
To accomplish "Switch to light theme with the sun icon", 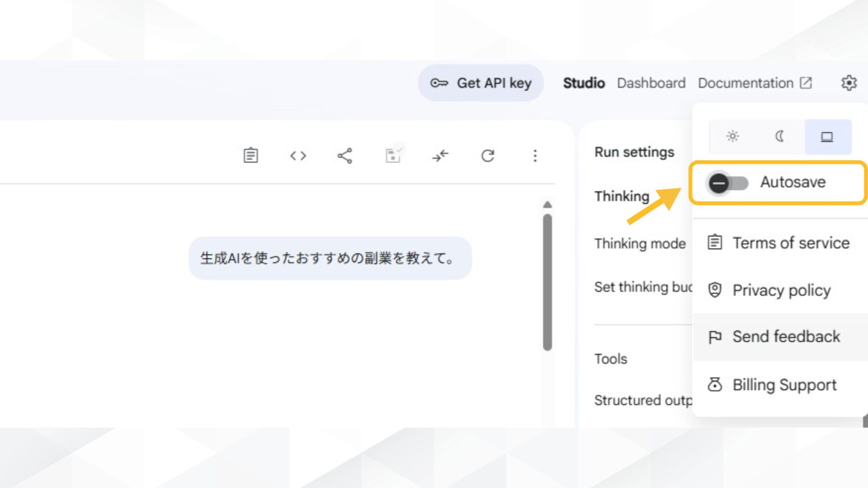I will coord(732,137).
